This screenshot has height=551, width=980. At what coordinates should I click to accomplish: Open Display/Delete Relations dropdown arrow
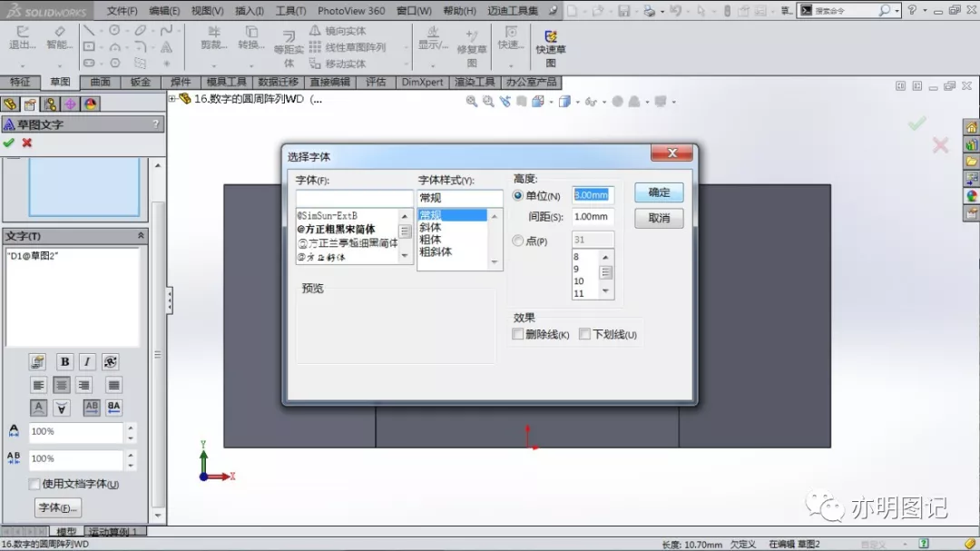[x=433, y=65]
